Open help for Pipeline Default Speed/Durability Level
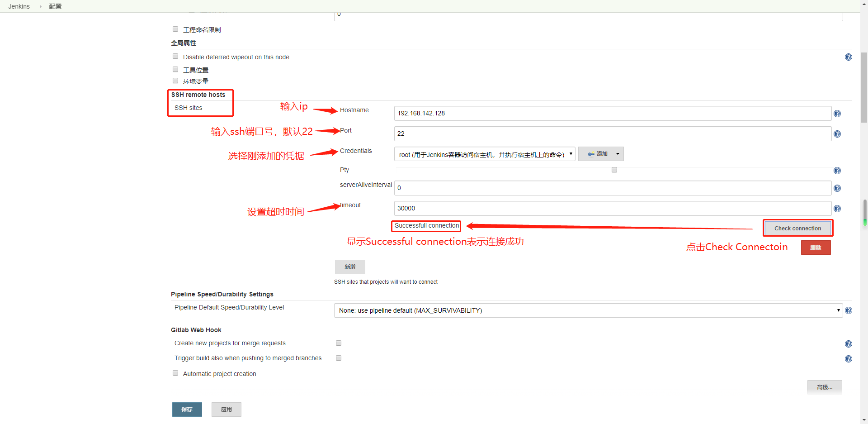Screen dimensions: 868x424 849,310
